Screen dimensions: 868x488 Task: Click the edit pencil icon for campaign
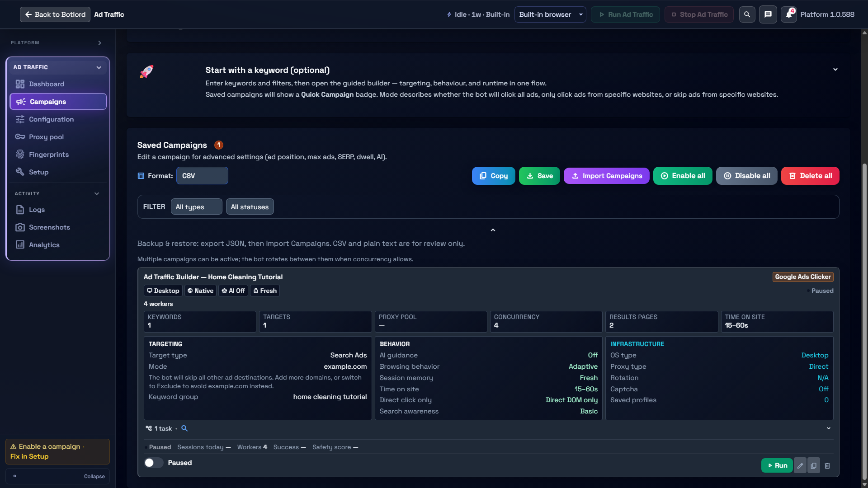click(x=800, y=465)
